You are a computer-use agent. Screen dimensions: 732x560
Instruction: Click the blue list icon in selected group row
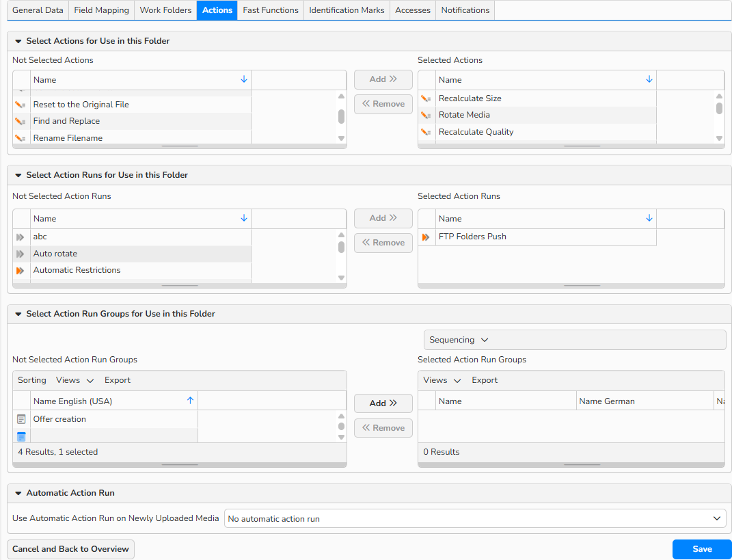click(x=21, y=437)
